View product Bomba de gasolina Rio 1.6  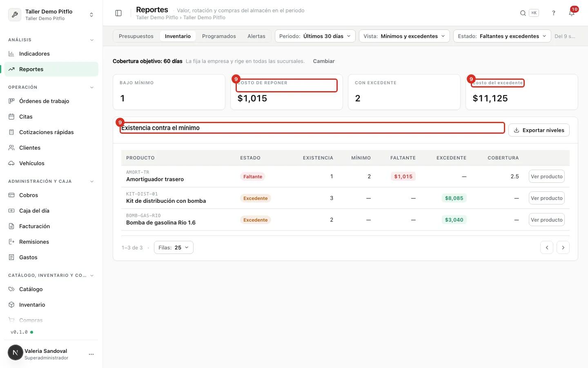pos(546,220)
